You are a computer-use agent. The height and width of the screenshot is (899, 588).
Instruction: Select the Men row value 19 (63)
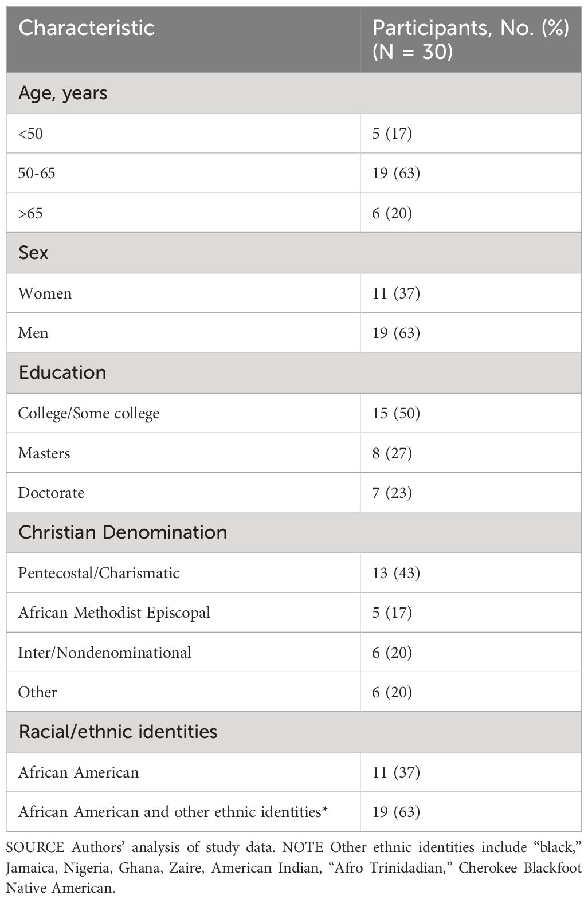396,333
